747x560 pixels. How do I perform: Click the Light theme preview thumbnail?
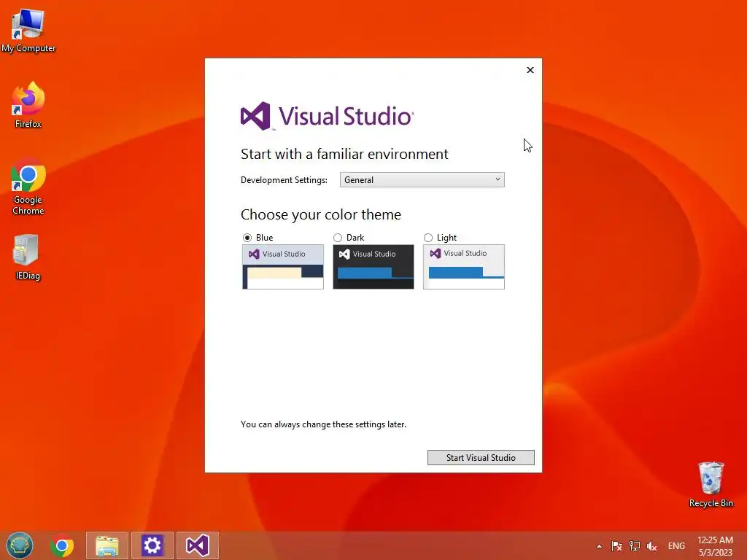click(464, 267)
